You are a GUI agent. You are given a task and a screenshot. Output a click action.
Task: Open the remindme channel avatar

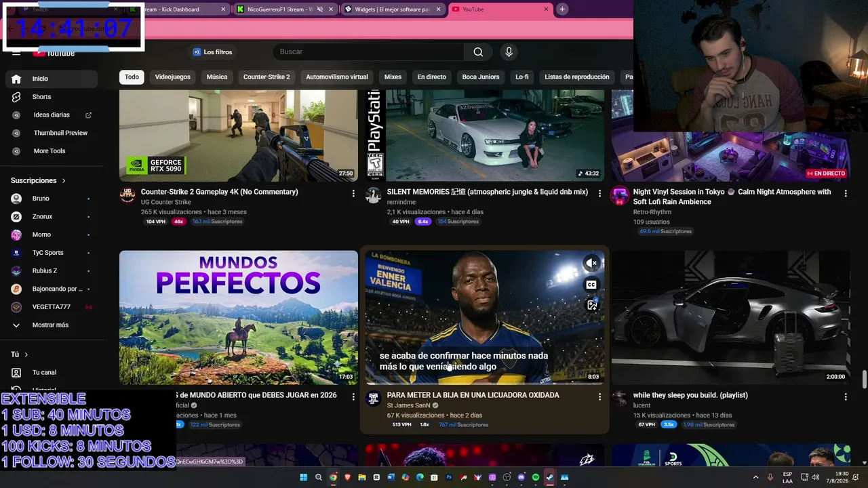pyautogui.click(x=373, y=195)
